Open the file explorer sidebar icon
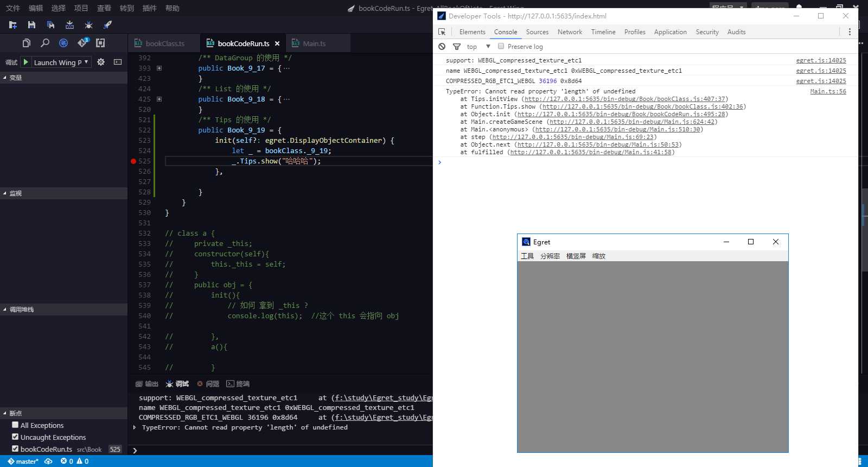This screenshot has height=467, width=868. coord(26,43)
